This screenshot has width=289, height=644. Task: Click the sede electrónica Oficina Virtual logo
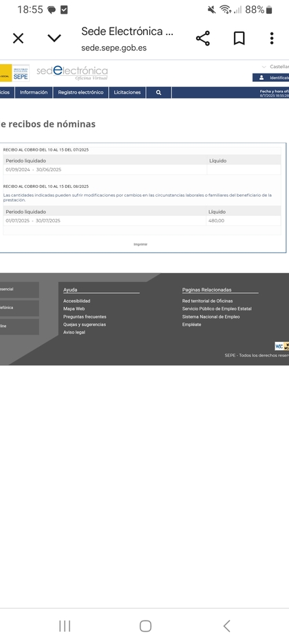pos(72,72)
